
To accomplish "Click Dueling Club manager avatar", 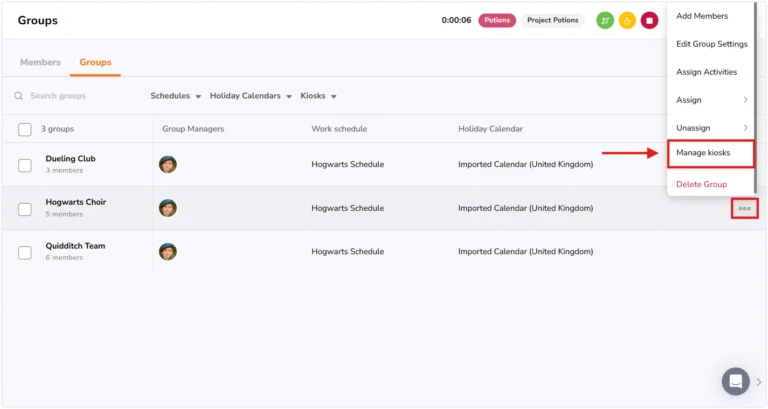I will 168,164.
